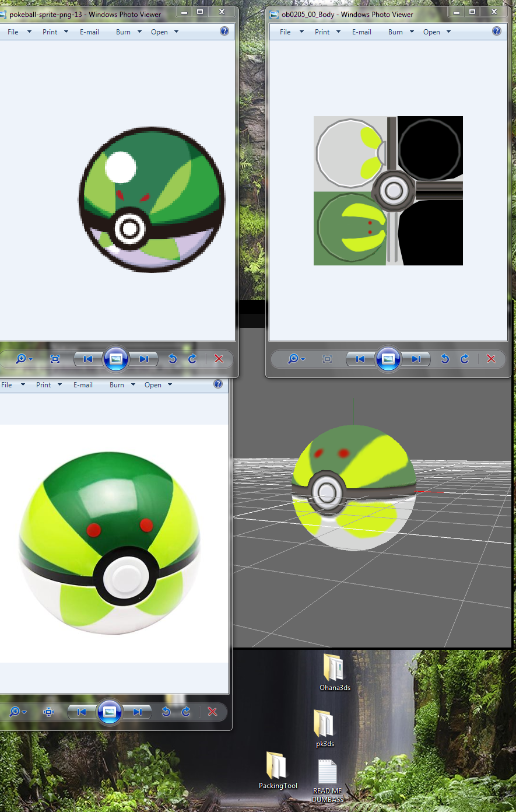Viewport: 516px width, 812px height.
Task: Rotate the ob0205_00_Body image clockwise
Action: click(x=465, y=359)
